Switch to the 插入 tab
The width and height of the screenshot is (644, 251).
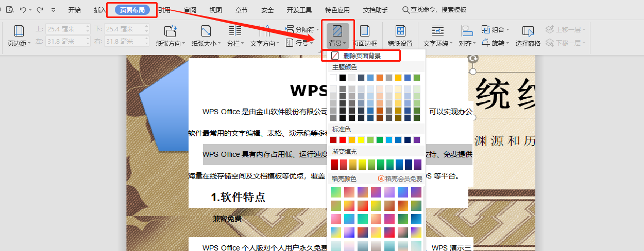click(x=100, y=10)
